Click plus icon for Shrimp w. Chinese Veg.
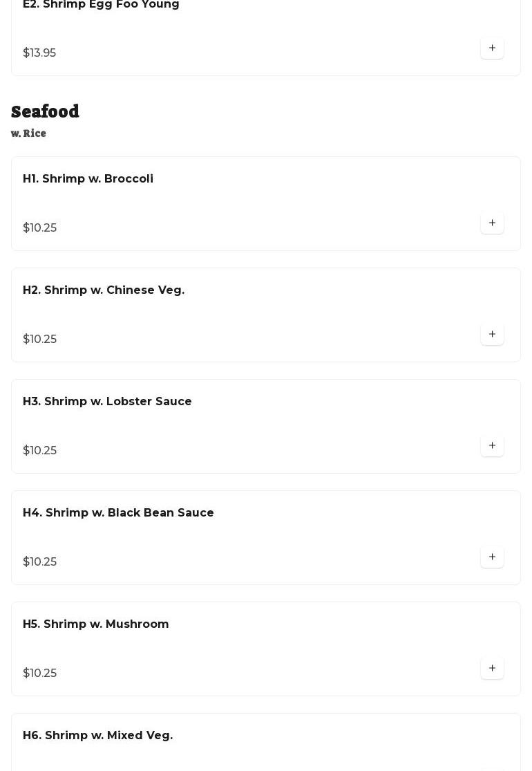 click(x=492, y=335)
